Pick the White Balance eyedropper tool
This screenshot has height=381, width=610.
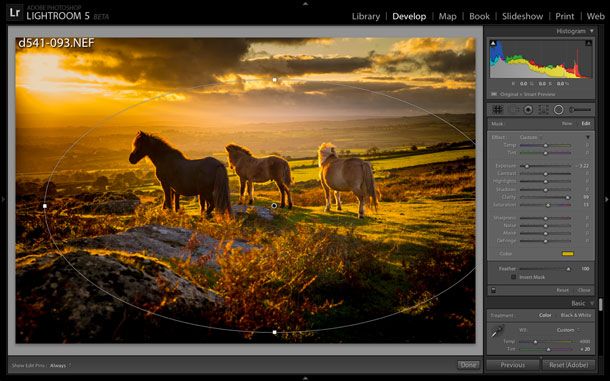496,332
